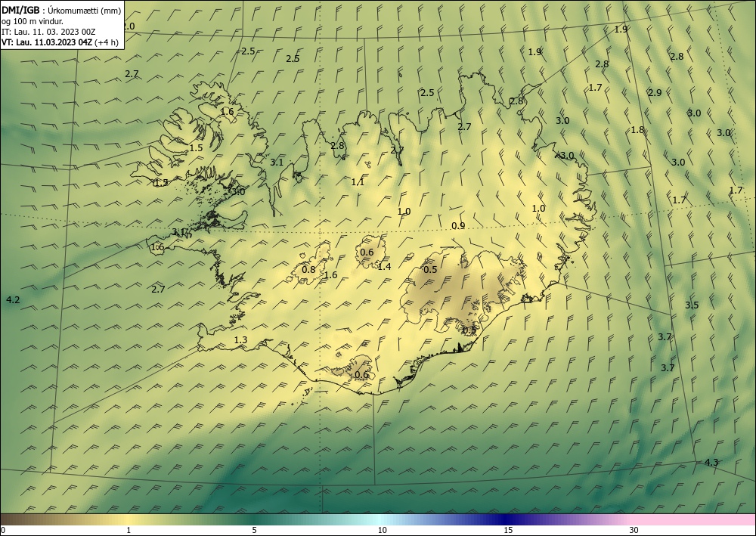The height and width of the screenshot is (536, 756).
Task: Click the dark navy section of the color scale
Action: point(503,519)
